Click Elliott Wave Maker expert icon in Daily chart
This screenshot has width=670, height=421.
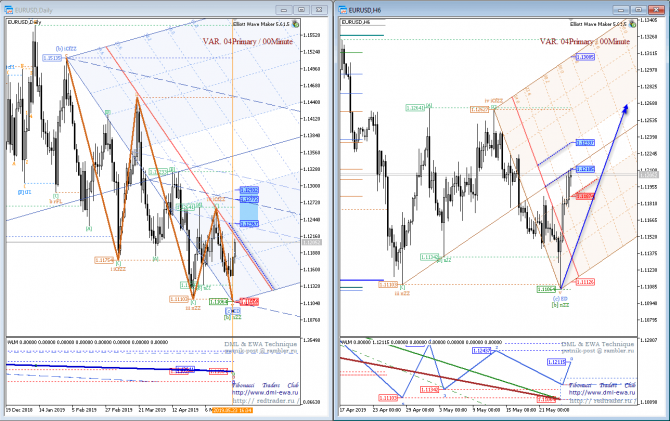pyautogui.click(x=295, y=24)
